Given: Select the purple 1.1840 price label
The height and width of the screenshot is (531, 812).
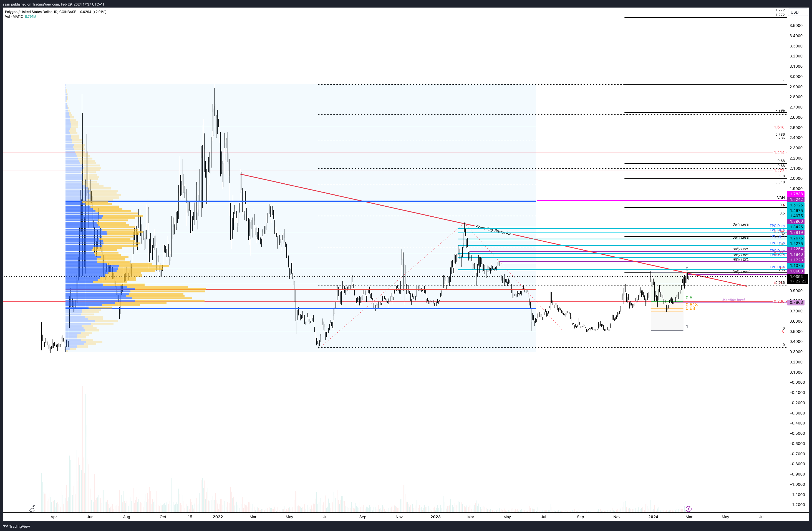Looking at the screenshot, I should tap(796, 254).
